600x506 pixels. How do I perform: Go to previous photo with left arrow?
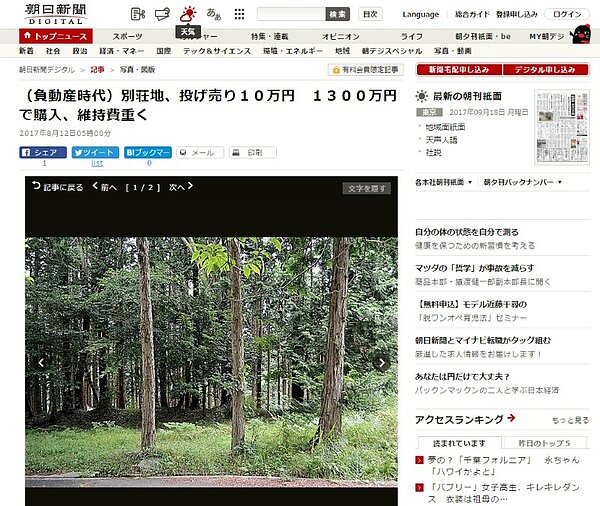pos(41,362)
